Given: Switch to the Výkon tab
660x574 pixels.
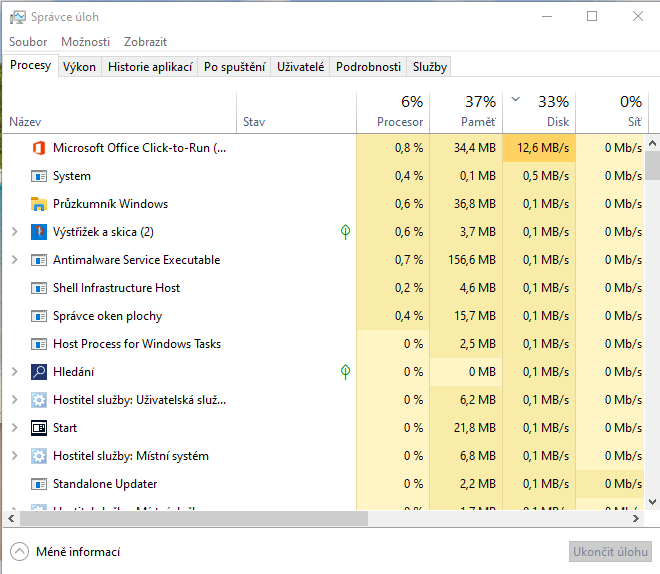Looking at the screenshot, I should pyautogui.click(x=79, y=67).
